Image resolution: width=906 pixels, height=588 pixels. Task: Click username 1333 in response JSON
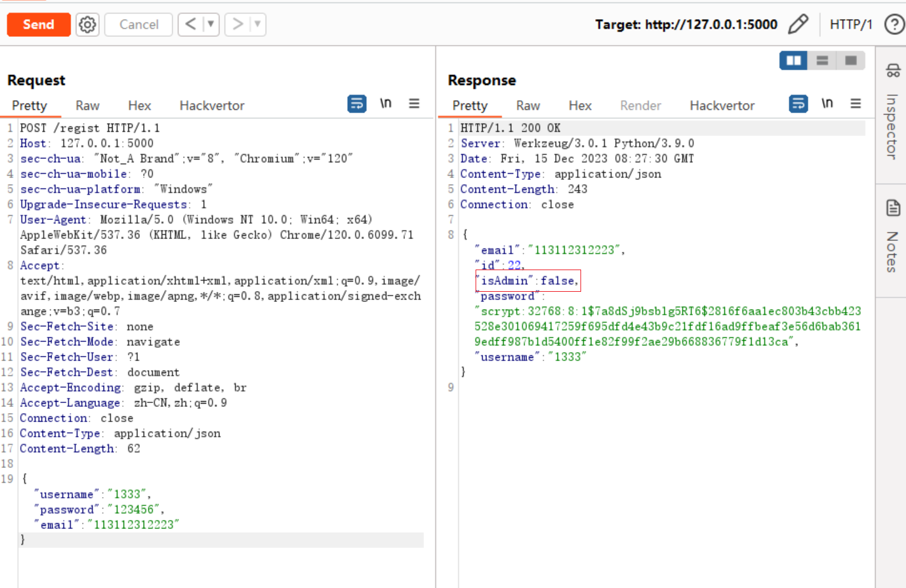(x=530, y=357)
